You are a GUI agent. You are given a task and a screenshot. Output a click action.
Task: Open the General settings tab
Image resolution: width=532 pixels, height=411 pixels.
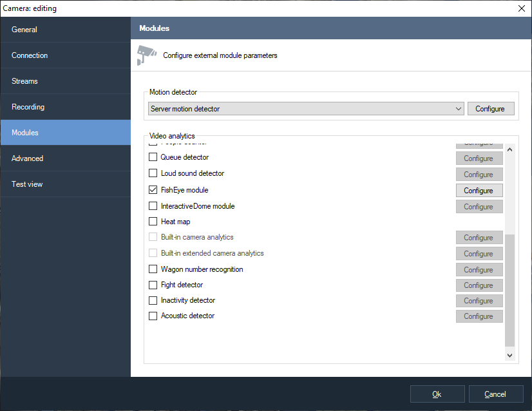click(65, 30)
